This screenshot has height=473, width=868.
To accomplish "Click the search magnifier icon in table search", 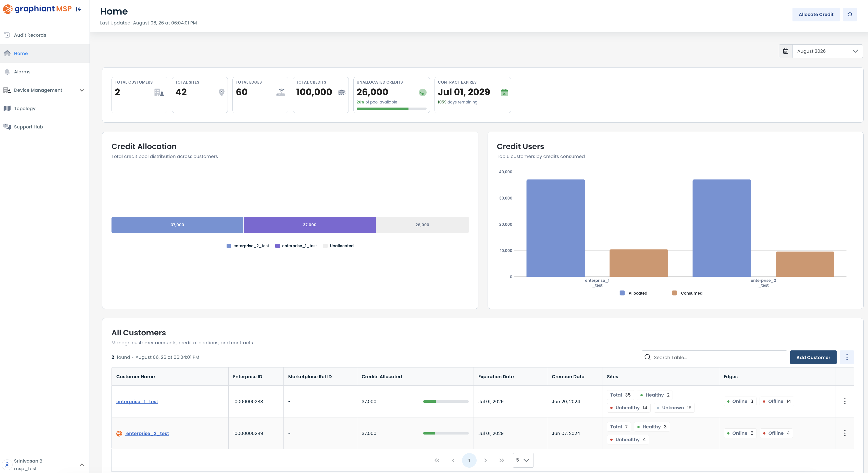I will click(x=647, y=357).
